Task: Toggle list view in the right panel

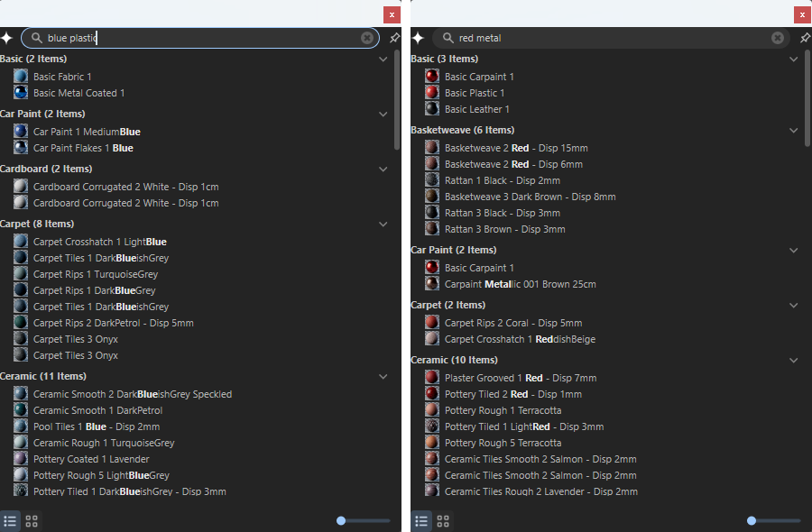Action: [x=421, y=520]
